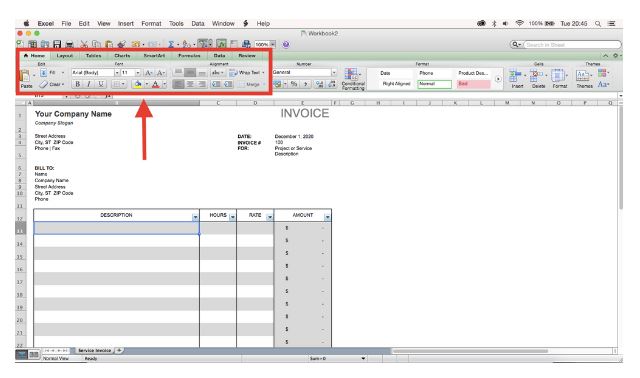Open the font name dropdown Arial (Body)
The image size is (640, 378).
click(x=117, y=73)
